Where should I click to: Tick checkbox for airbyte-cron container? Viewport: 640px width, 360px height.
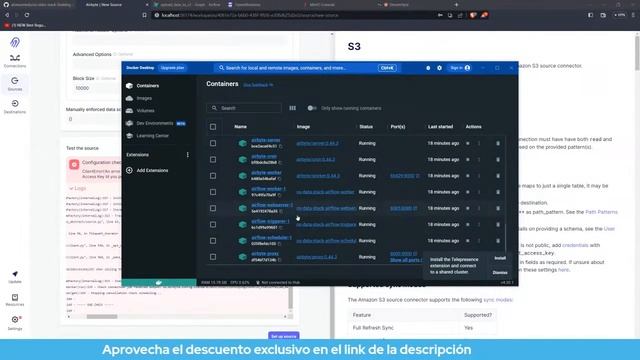(213, 160)
